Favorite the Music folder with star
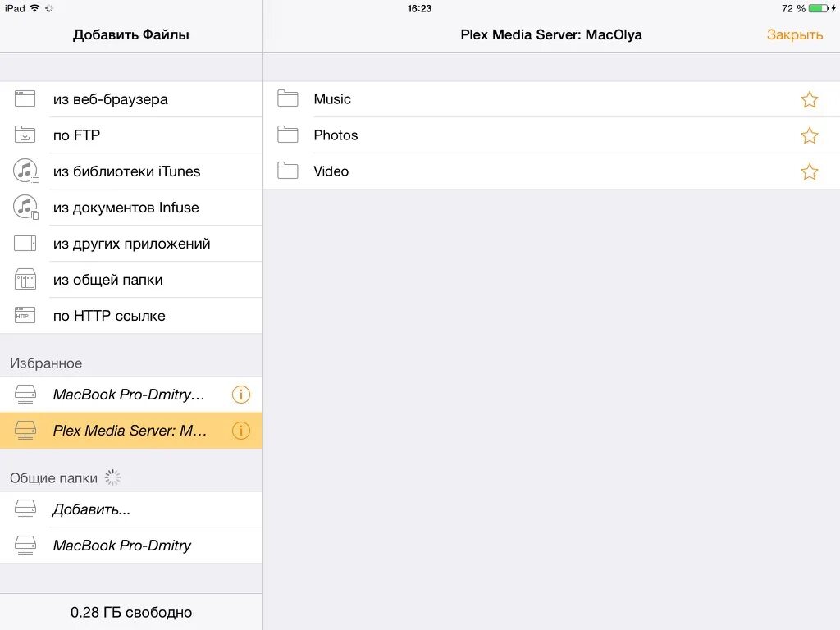Screen dimensions: 840x630 pos(810,99)
